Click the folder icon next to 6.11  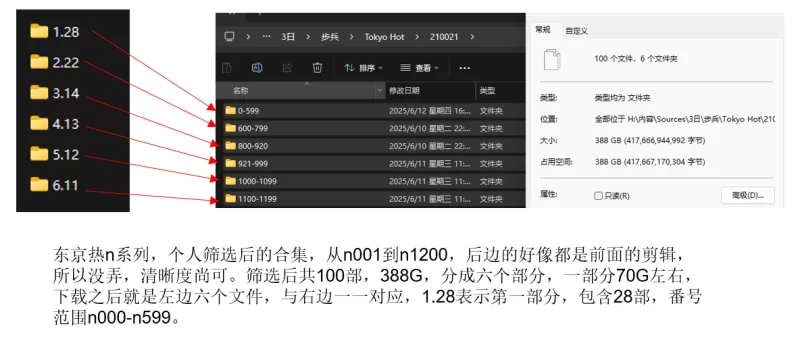(39, 185)
